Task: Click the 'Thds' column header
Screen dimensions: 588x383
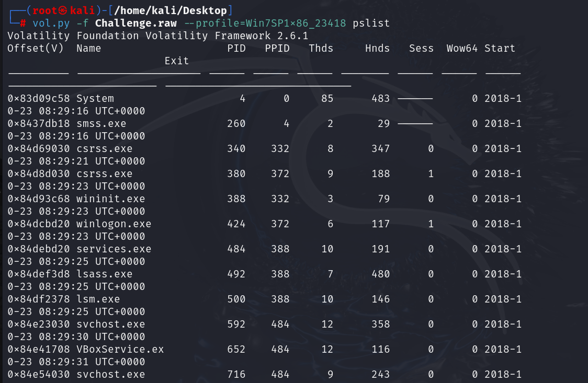Action: [x=321, y=48]
